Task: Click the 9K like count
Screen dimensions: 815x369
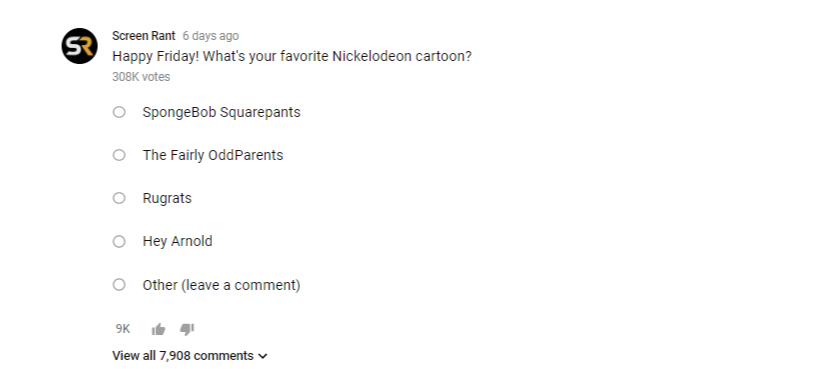Action: point(123,329)
